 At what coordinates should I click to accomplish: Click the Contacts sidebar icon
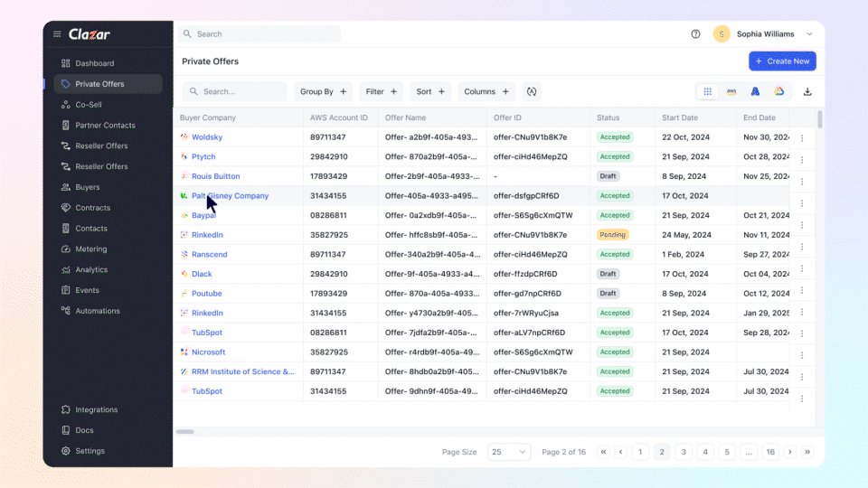66,229
